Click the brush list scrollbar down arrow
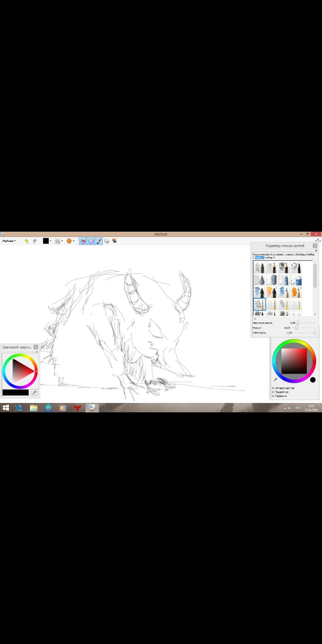The height and width of the screenshot is (644, 322). pyautogui.click(x=315, y=314)
